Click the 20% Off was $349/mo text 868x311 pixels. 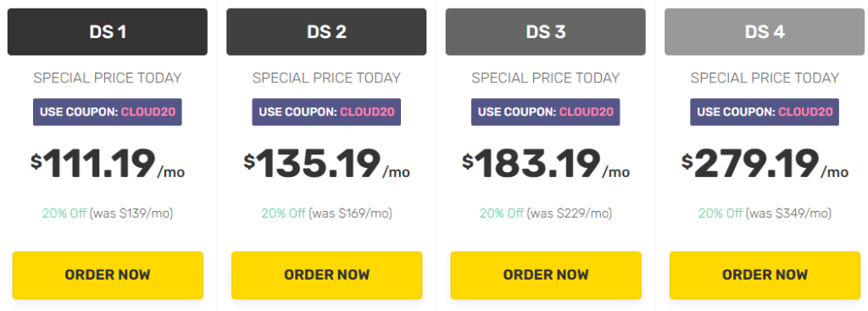click(x=765, y=213)
